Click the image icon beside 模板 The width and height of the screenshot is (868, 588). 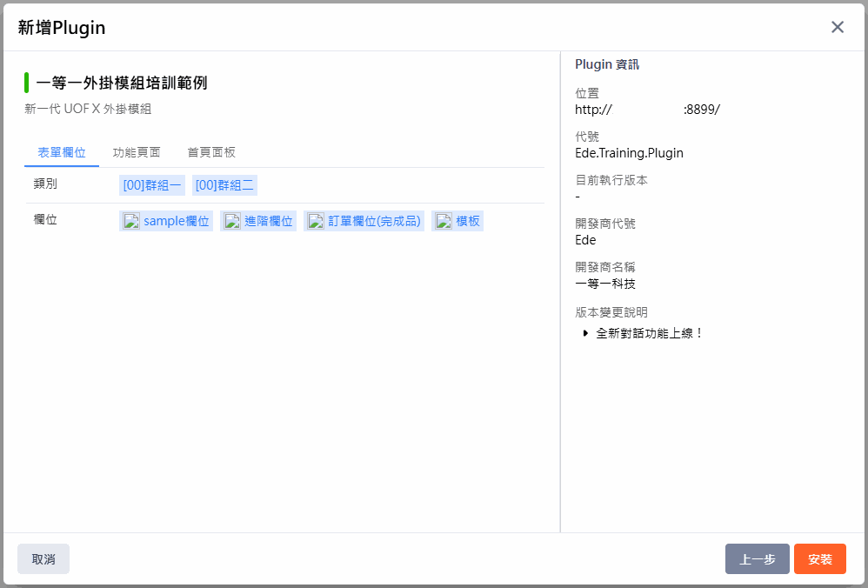pos(444,221)
